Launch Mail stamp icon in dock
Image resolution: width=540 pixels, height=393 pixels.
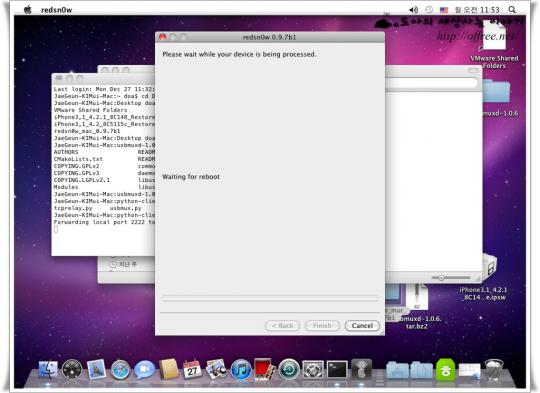click(x=96, y=370)
